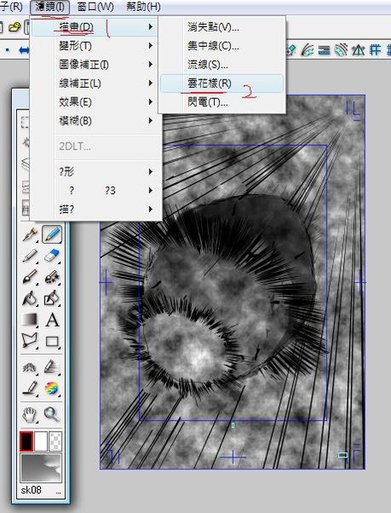Click the sk08 pattern thumbnail

41,468
